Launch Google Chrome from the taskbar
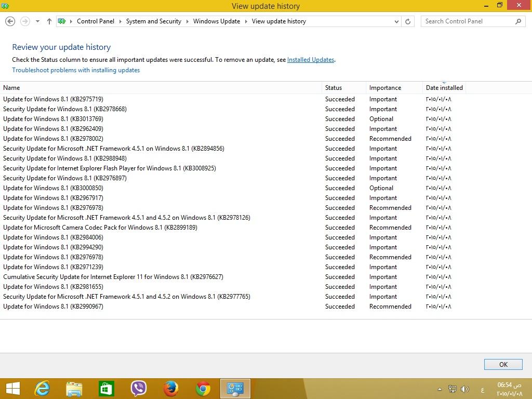Image resolution: width=532 pixels, height=399 pixels. (203, 389)
